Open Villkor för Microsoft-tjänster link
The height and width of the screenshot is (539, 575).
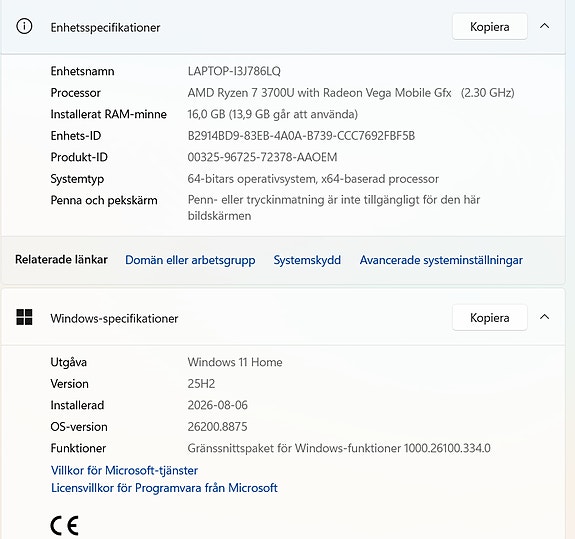124,470
